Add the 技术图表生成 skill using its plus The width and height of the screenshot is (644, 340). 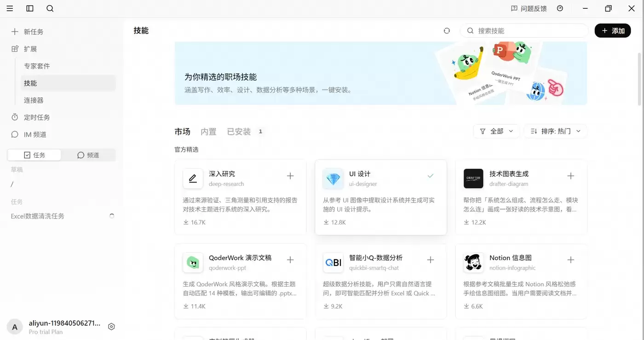pos(571,176)
